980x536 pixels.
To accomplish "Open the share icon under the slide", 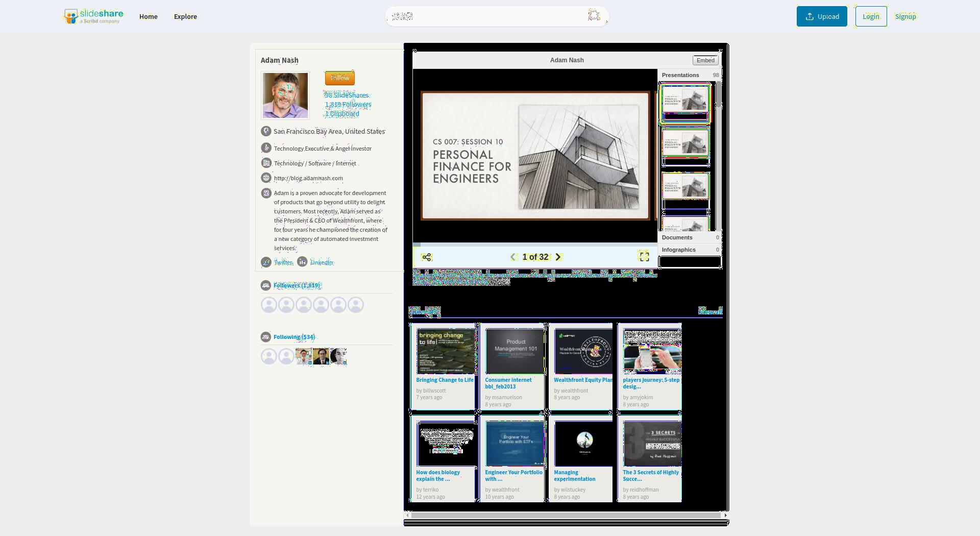I will pos(427,257).
